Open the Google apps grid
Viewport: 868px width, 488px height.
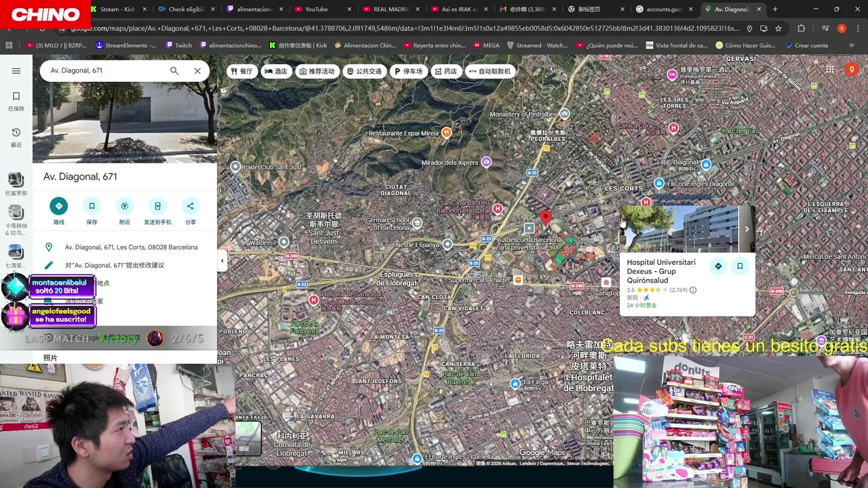pos(829,69)
